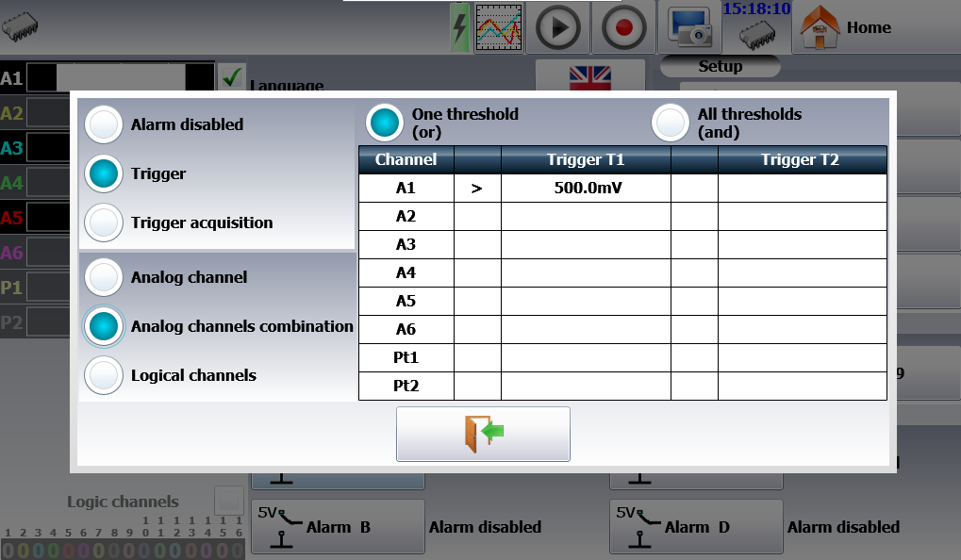Click the Pt2 Trigger T1 cell
The image size is (961, 560).
pos(586,386)
